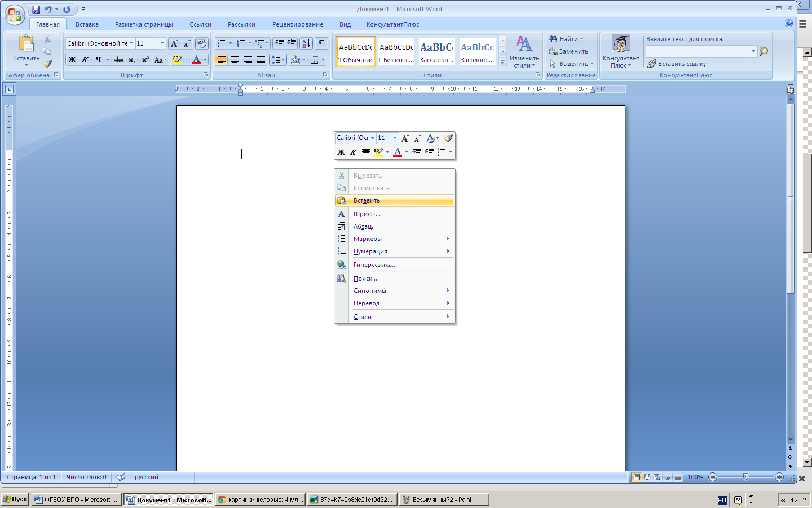The height and width of the screenshot is (508, 812).
Task: Toggle align left in ribbon
Action: point(222,60)
